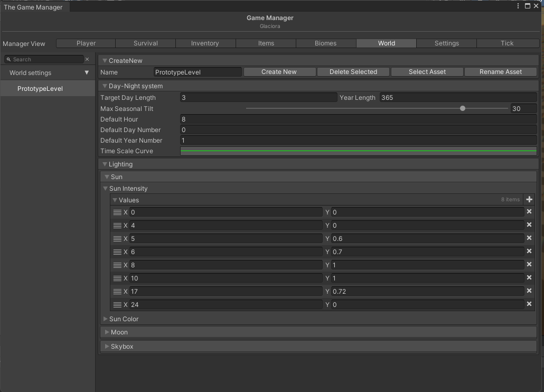The image size is (544, 392).
Task: Click the Max Seasonal Tilt slider handle
Action: pos(463,108)
